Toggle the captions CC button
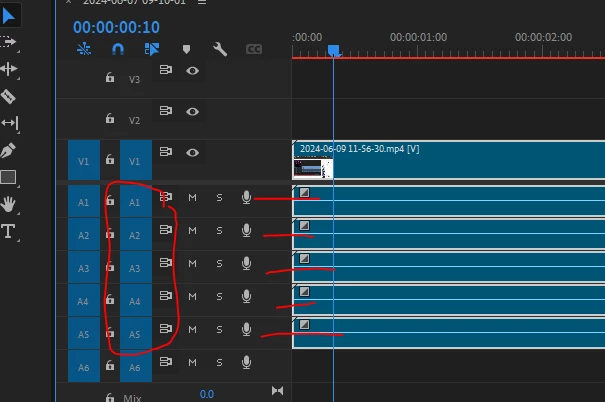Viewport: 605px width, 402px height. 254,49
